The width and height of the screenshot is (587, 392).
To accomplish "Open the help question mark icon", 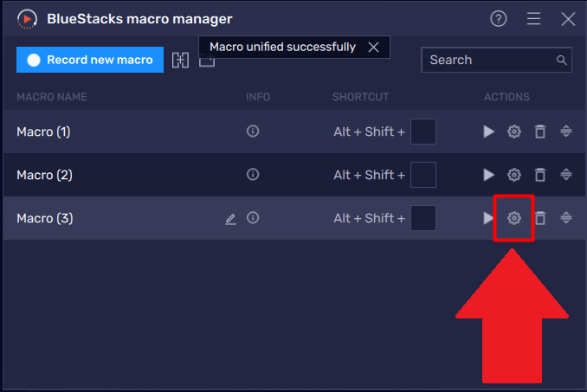I will 498,19.
